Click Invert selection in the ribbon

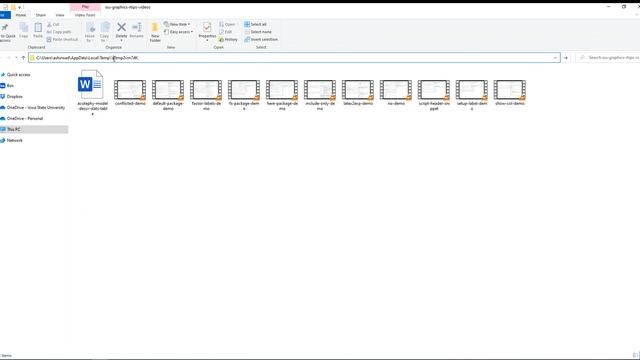click(261, 40)
